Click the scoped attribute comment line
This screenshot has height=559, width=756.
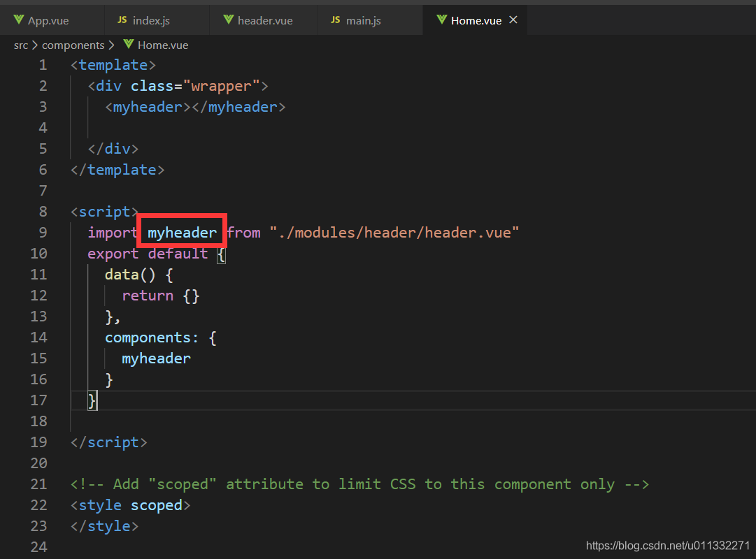(x=359, y=484)
